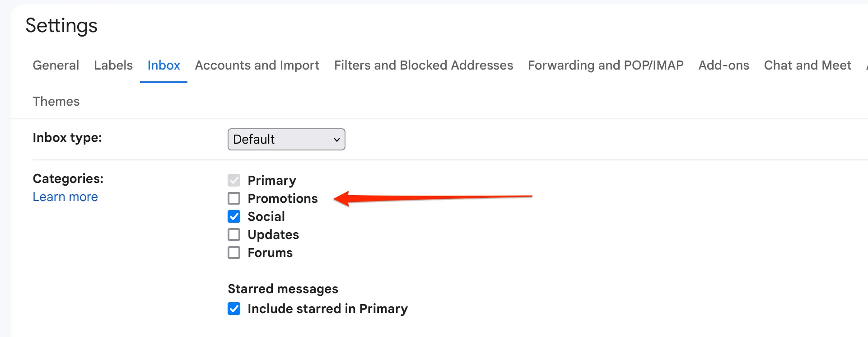Disable the Social category checkbox
Image resolution: width=868 pixels, height=337 pixels.
click(x=234, y=216)
